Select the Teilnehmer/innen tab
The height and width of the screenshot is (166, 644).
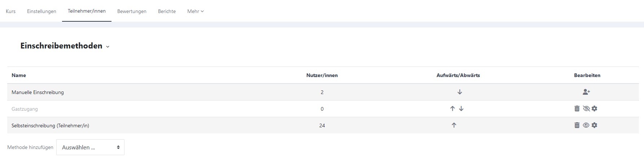[87, 11]
